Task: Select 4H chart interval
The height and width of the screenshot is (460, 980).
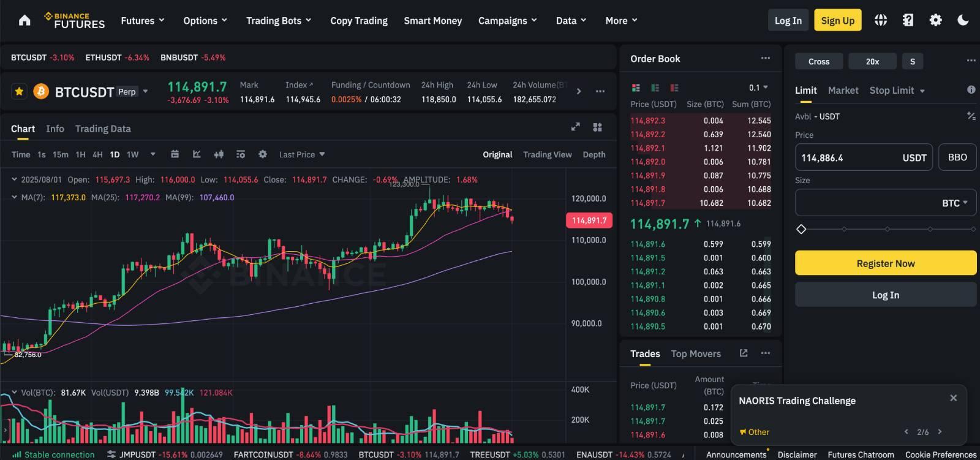Action: tap(97, 154)
